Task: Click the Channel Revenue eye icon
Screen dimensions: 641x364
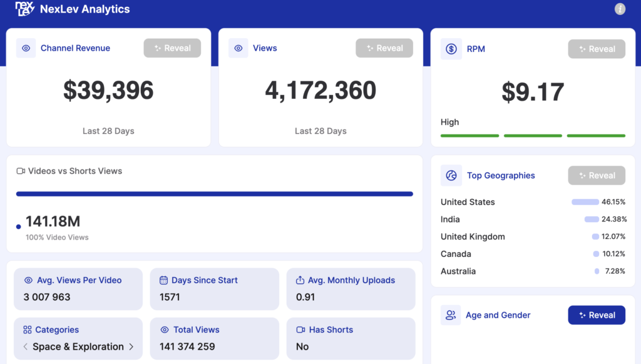Action: pos(26,48)
